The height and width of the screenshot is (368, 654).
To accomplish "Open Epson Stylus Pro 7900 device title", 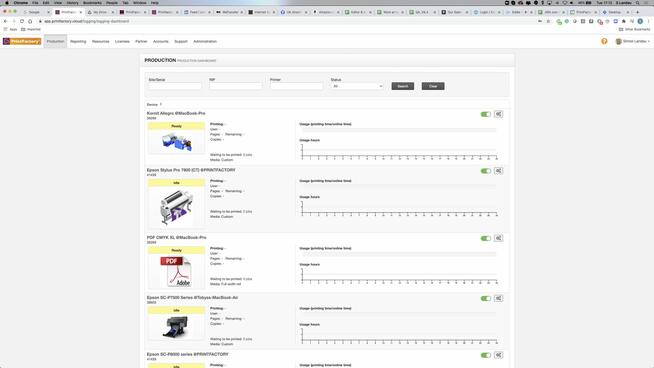I will [191, 170].
